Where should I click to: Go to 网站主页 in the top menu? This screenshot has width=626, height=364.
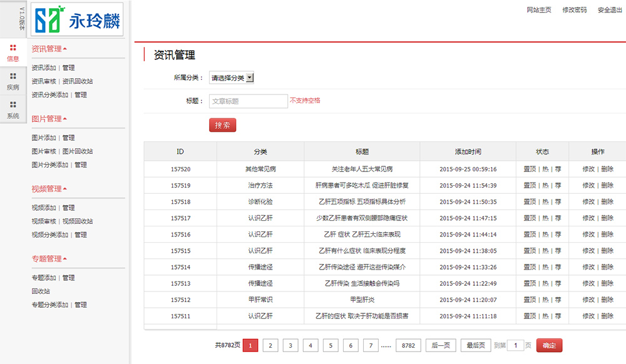pos(539,10)
